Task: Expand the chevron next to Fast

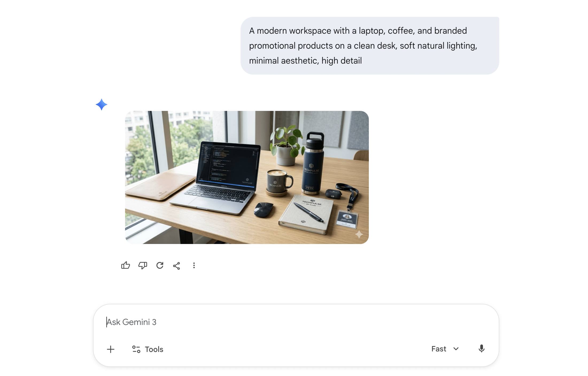Action: 456,349
